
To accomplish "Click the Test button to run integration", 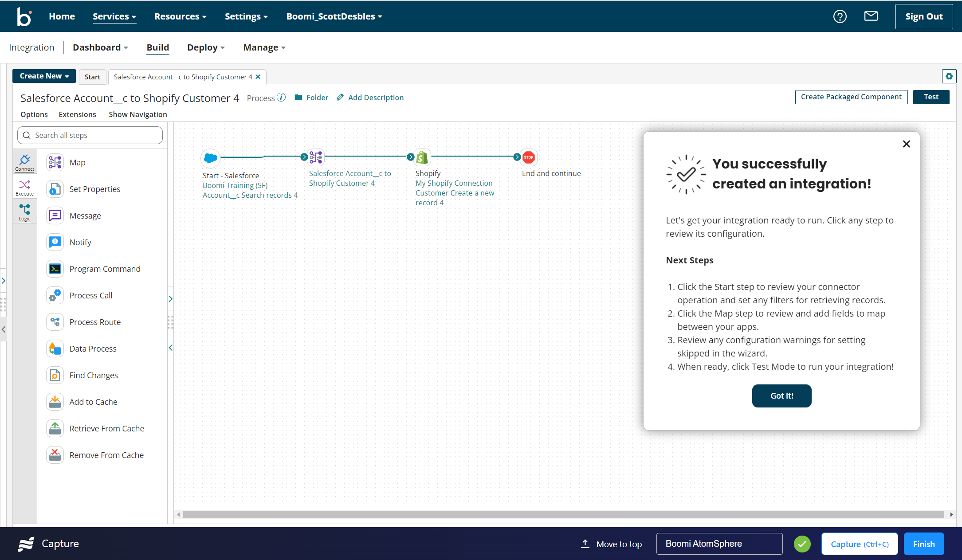I will (x=931, y=97).
